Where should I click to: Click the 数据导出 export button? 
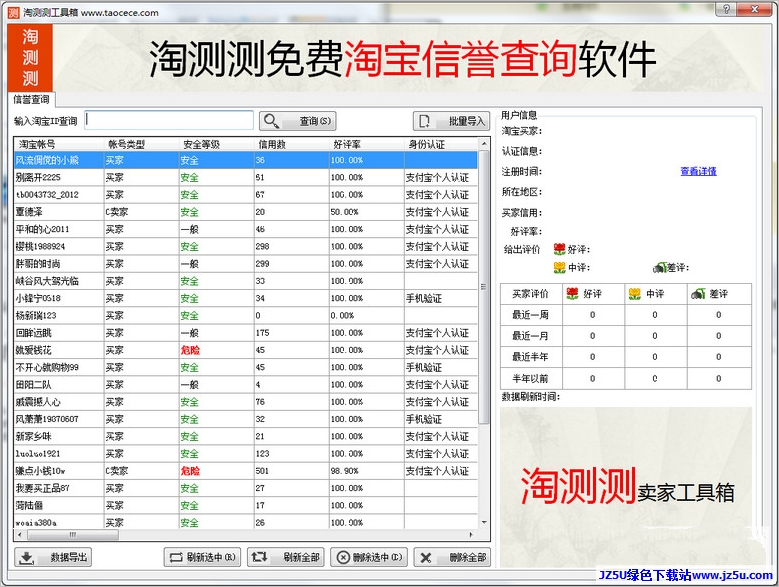53,557
